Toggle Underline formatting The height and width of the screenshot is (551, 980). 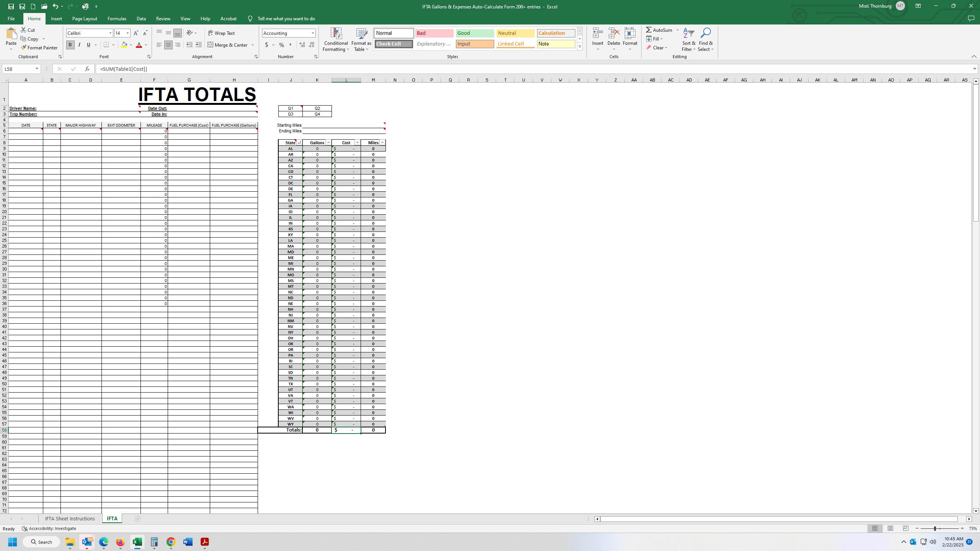pos(88,45)
